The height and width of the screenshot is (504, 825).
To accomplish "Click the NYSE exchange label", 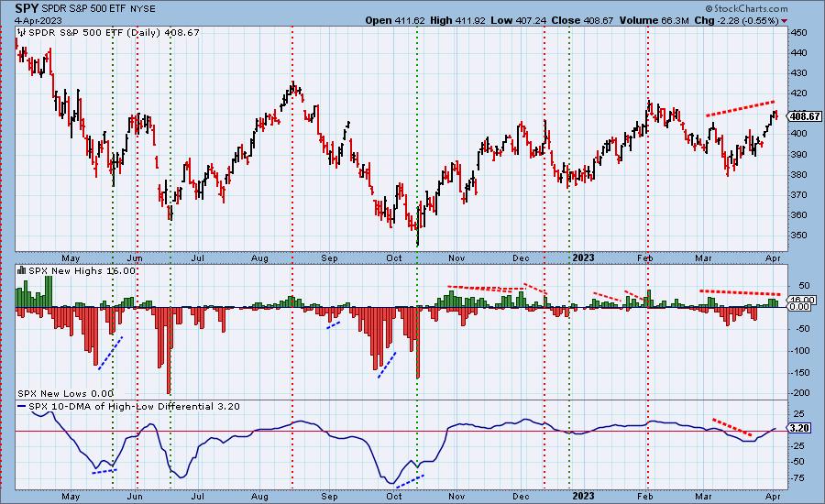I will 141,9.
